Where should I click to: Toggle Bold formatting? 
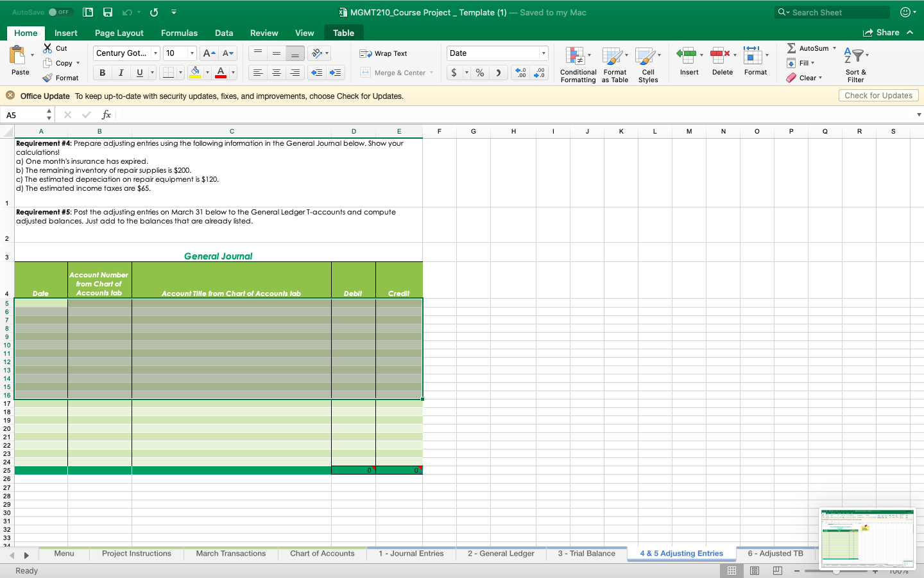[101, 73]
